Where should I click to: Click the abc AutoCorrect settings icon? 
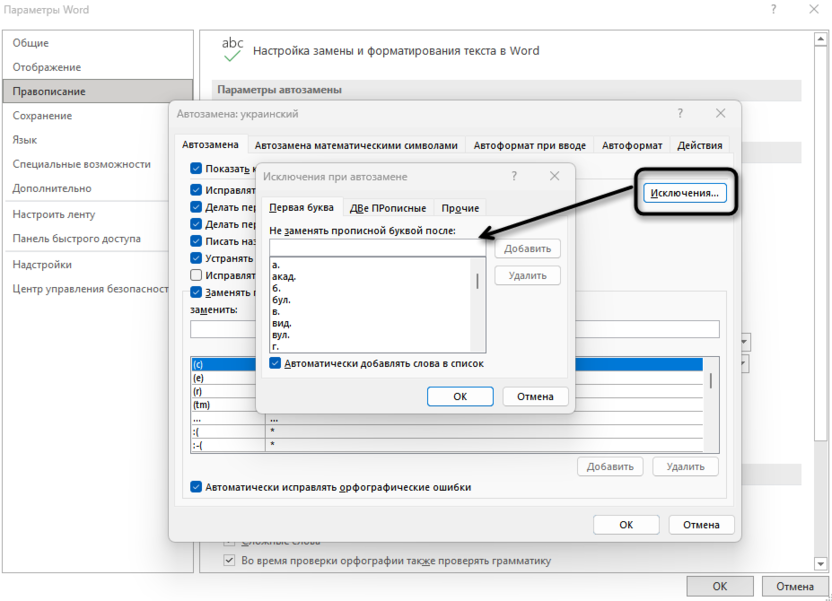(231, 46)
